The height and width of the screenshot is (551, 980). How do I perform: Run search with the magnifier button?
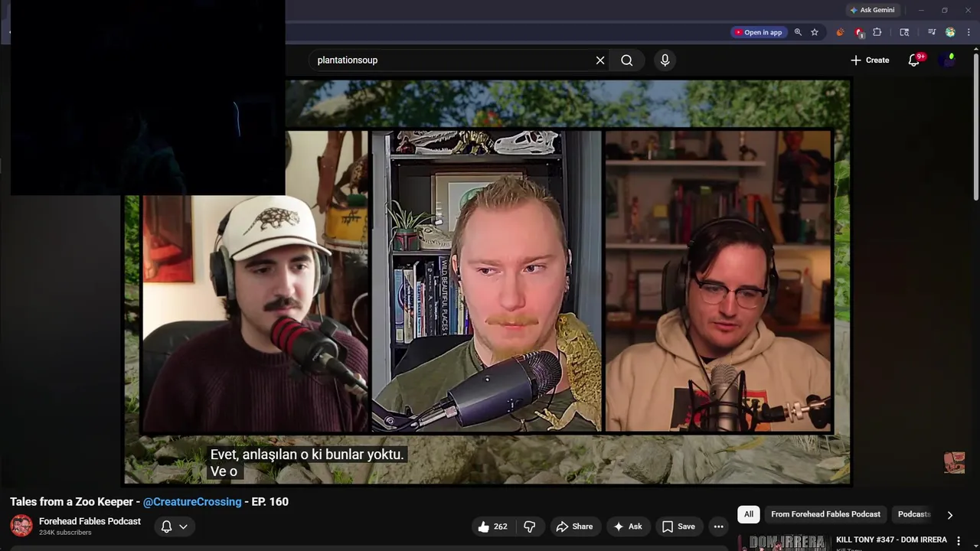click(x=627, y=60)
